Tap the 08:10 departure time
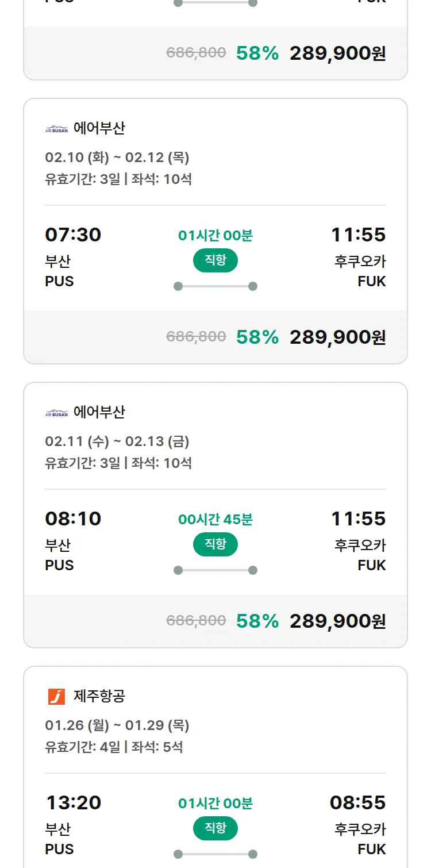Viewport: 431px width, 868px height. pyautogui.click(x=73, y=519)
